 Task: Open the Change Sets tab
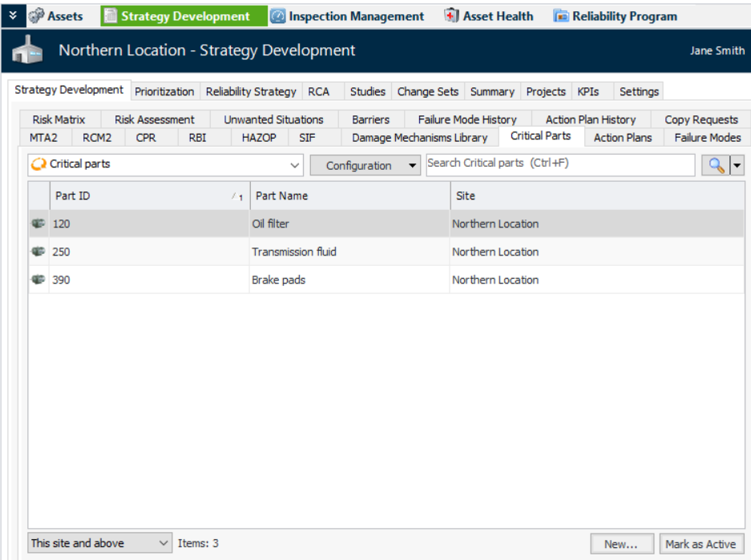(x=428, y=91)
